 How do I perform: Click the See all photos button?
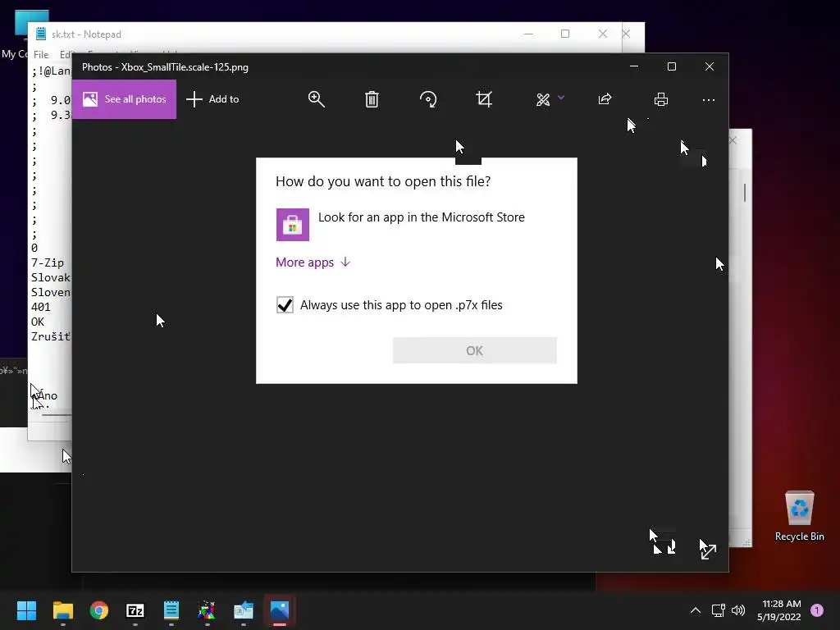point(125,99)
